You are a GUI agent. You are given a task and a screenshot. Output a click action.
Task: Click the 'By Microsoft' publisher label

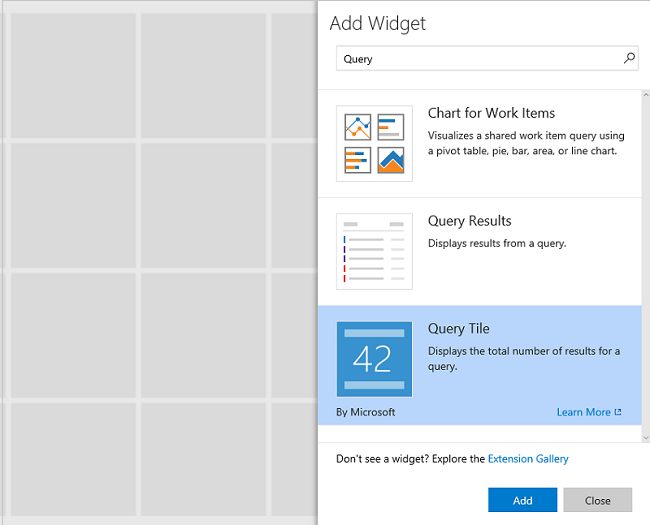click(x=366, y=412)
